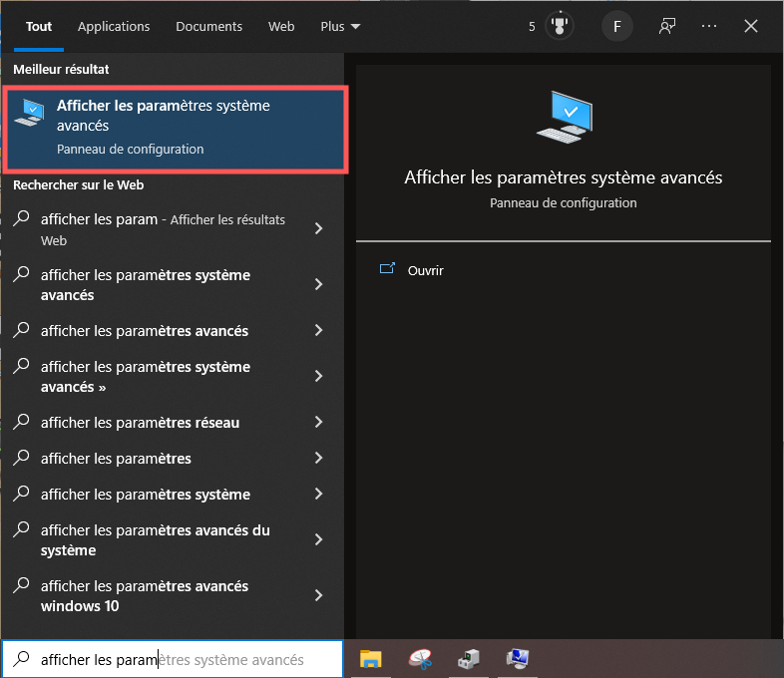
Task: Click the 'Rechercher sur le Web' heading
Action: point(79,184)
